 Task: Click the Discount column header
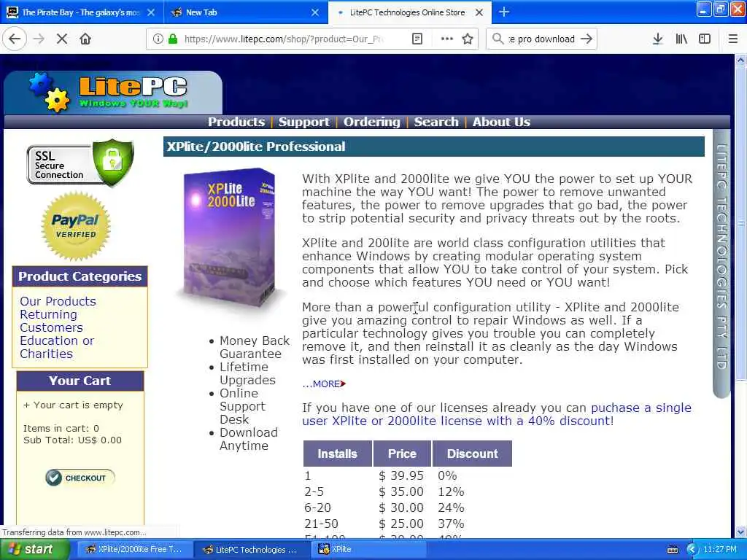472,454
